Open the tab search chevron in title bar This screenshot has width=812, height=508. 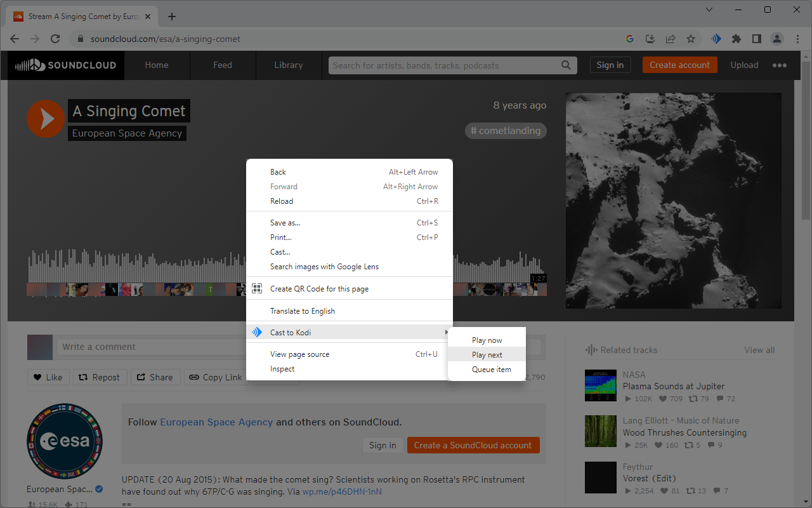tap(709, 10)
